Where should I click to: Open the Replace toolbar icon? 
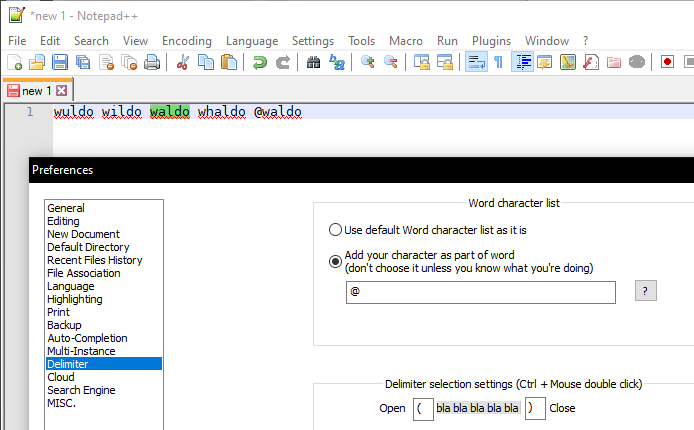pyautogui.click(x=336, y=62)
